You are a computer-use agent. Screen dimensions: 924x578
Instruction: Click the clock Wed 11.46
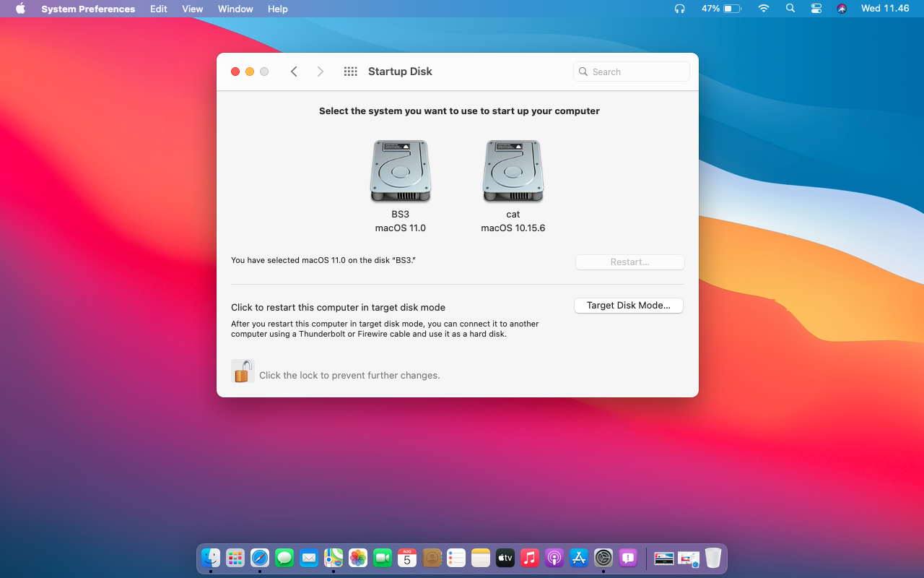click(x=885, y=9)
